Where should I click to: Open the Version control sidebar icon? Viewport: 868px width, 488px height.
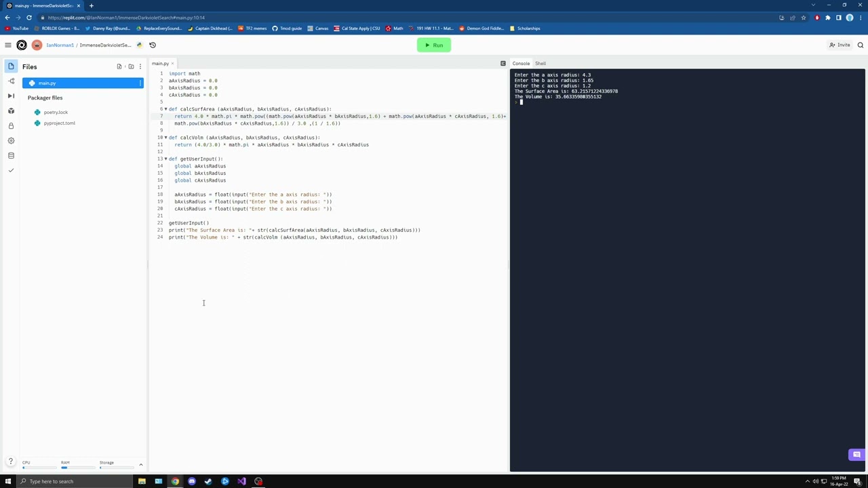[11, 81]
